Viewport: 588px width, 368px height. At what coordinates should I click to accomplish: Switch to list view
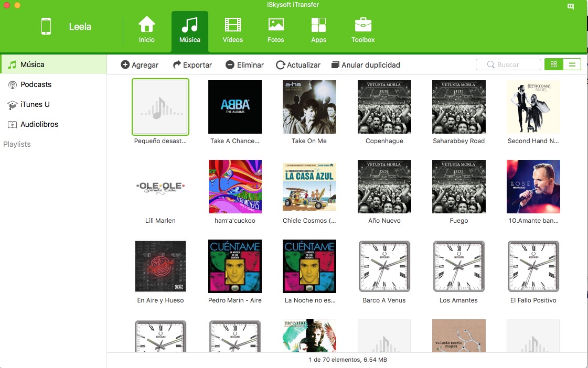572,64
